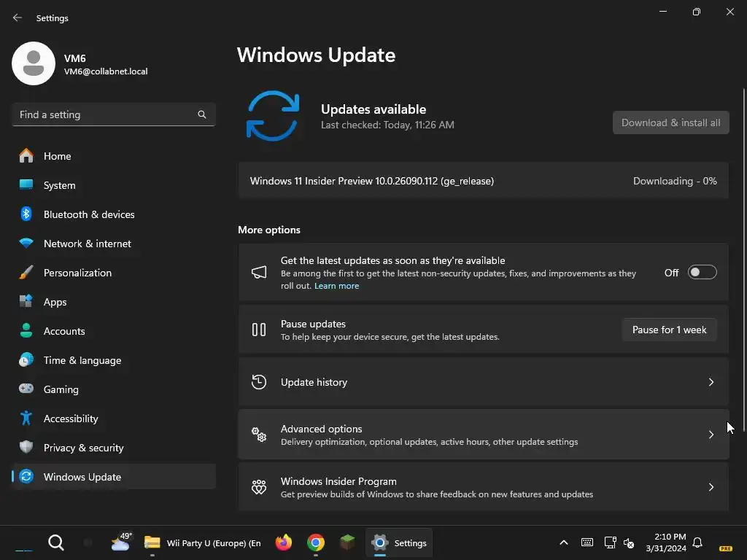
Task: Click the muted volume tray icon
Action: click(x=629, y=542)
